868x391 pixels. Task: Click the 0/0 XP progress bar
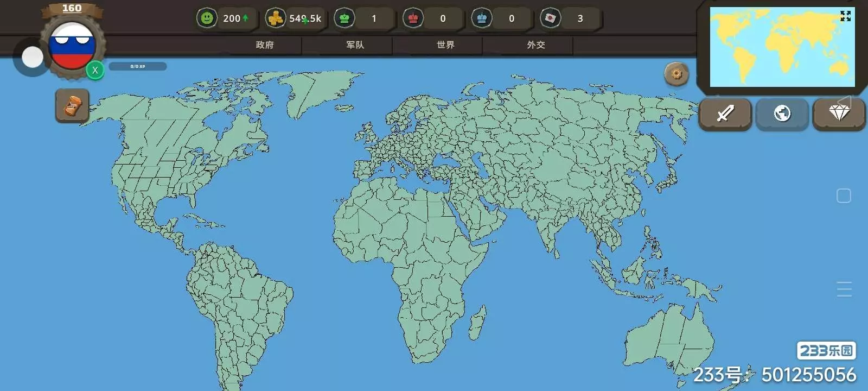point(138,66)
